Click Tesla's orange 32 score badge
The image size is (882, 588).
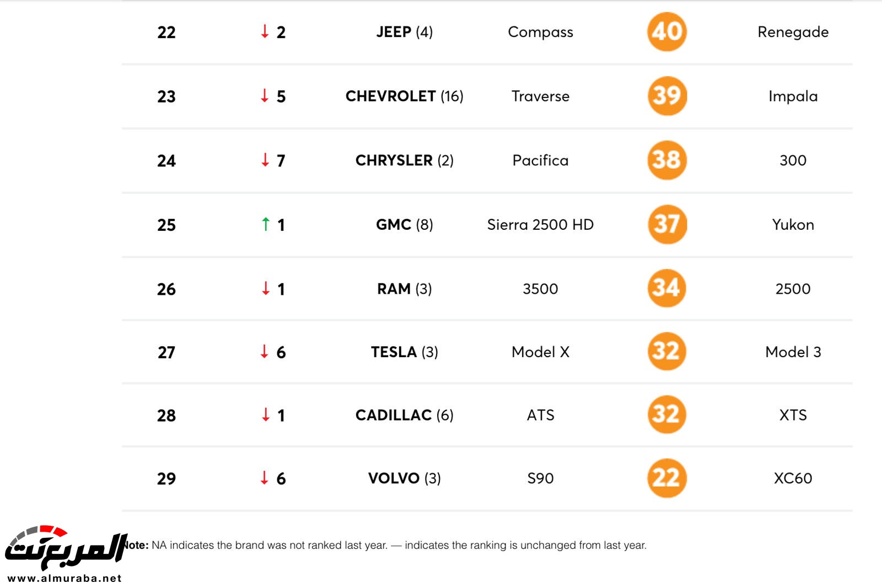pyautogui.click(x=666, y=352)
